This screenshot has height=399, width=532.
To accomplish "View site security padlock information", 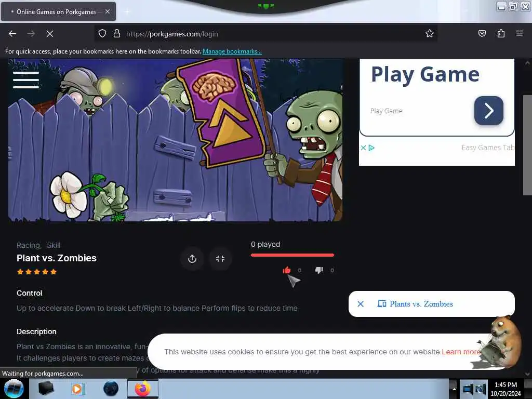I will pyautogui.click(x=117, y=34).
